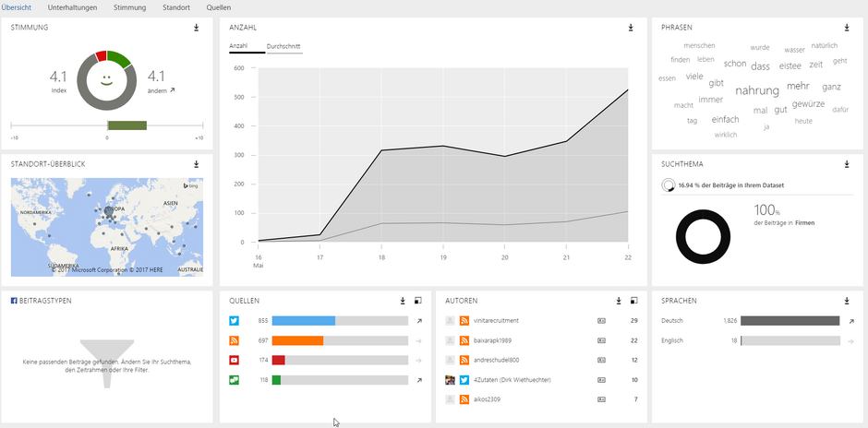The image size is (868, 428).
Task: Open arrow for Twitter source row
Action: click(419, 321)
